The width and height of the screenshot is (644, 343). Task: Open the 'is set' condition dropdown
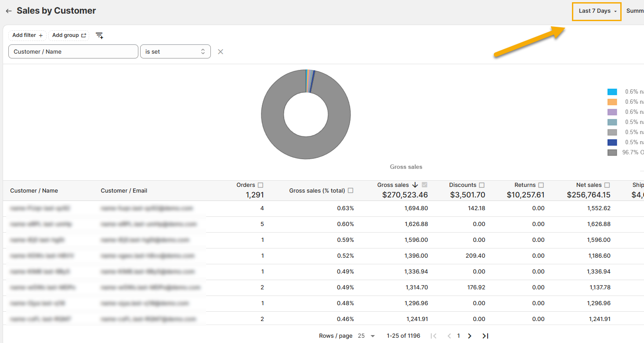click(175, 51)
